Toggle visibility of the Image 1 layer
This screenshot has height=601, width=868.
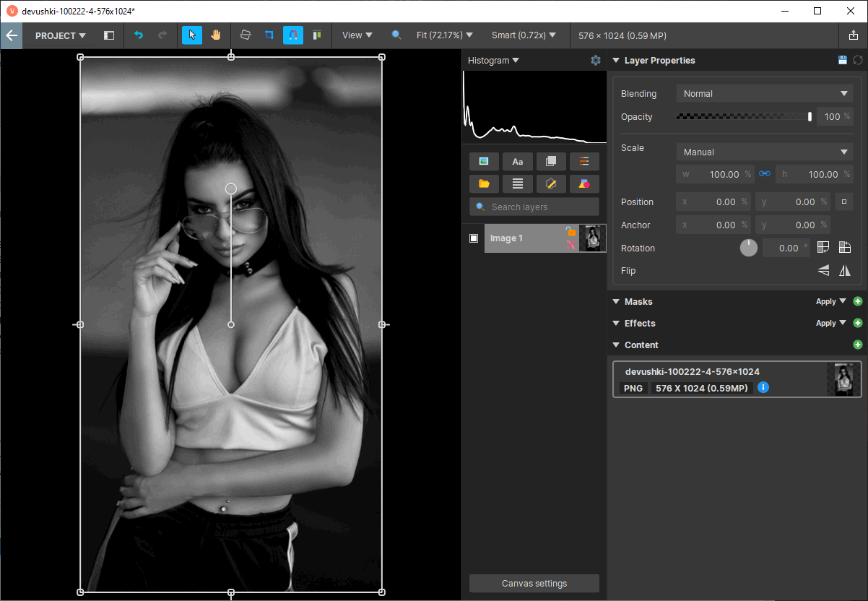474,238
